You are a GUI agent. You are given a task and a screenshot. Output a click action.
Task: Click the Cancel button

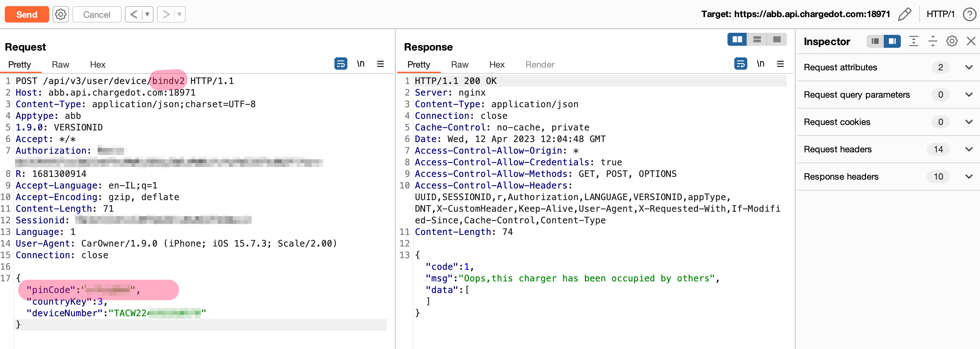pos(97,14)
